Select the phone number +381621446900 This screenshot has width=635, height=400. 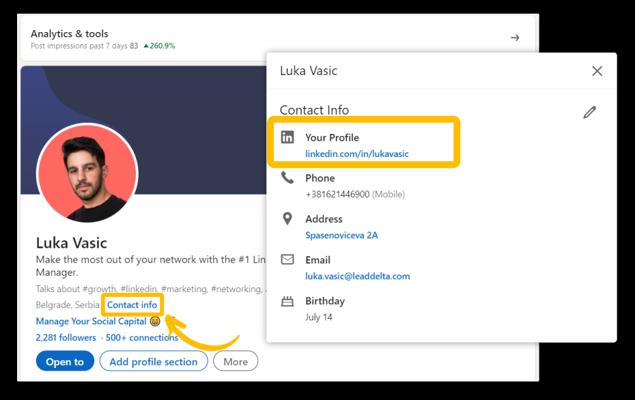(x=337, y=194)
